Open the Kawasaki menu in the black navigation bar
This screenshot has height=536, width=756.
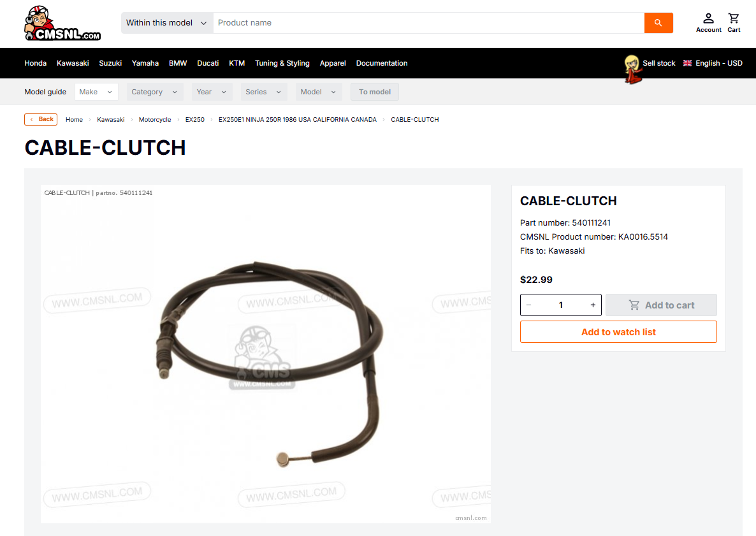pyautogui.click(x=73, y=63)
